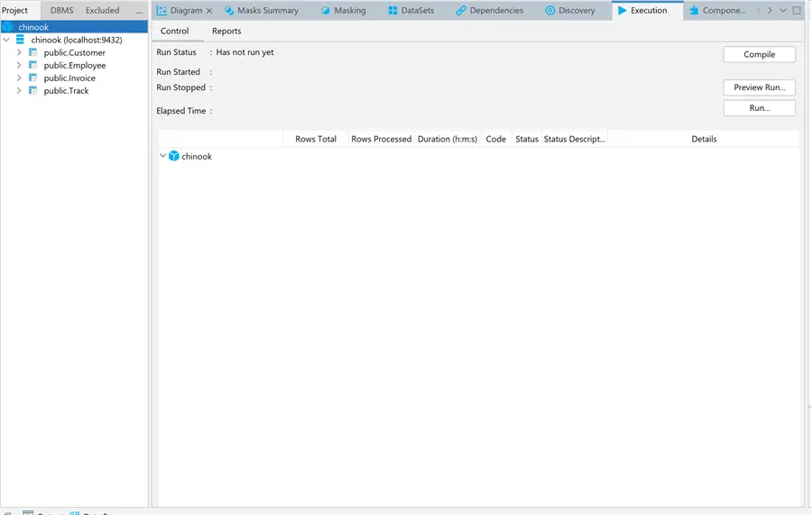Click the table icon beside public.Customer
The width and height of the screenshot is (812, 515).
(x=32, y=52)
